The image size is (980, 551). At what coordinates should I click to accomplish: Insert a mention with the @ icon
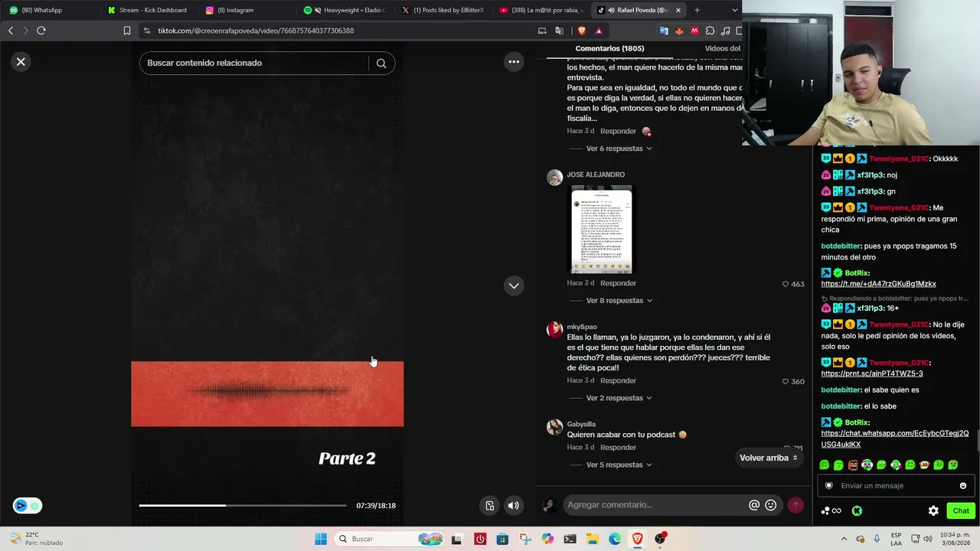(754, 505)
